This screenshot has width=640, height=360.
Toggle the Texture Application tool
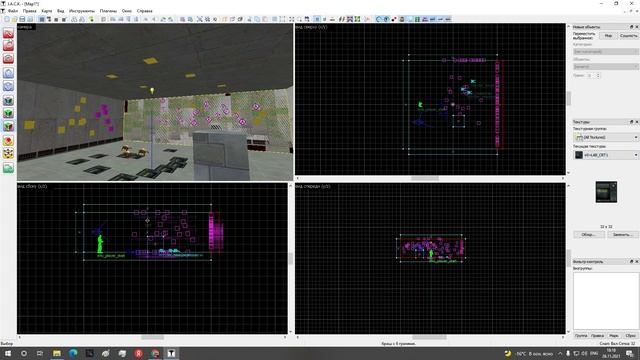[x=8, y=100]
